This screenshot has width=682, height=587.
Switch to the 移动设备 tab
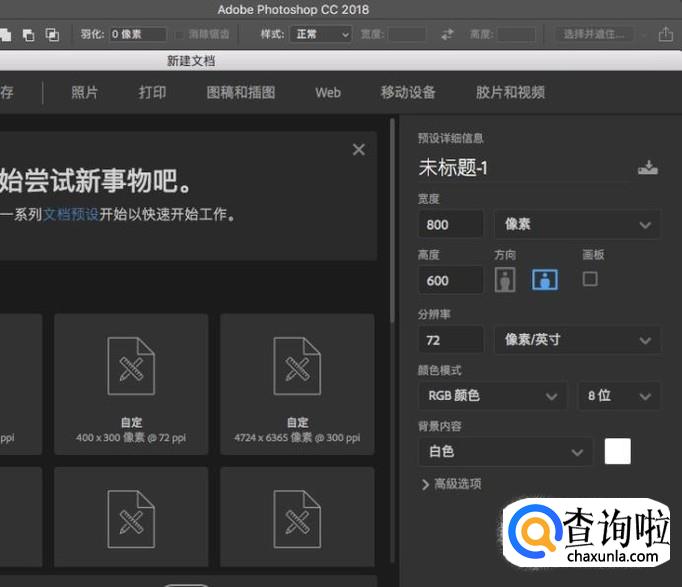tap(408, 92)
